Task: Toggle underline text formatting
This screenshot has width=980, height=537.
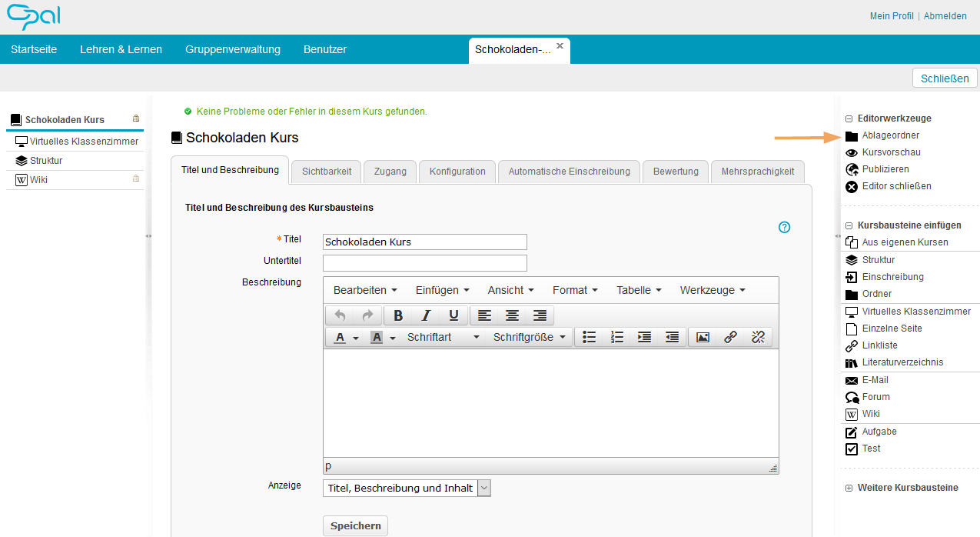Action: 453,315
